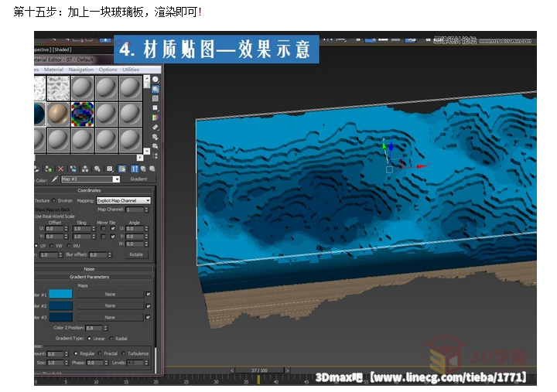Select the multicolor checkered sample sphere
The image size is (557, 392).
click(83, 114)
